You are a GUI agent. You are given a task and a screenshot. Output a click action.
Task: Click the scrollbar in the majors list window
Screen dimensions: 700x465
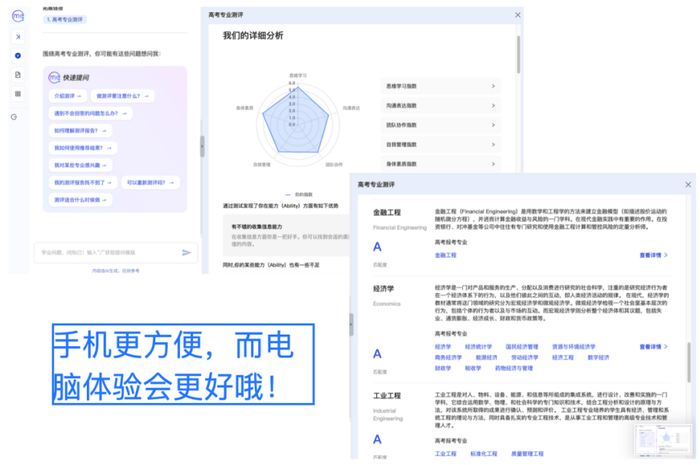(x=689, y=362)
